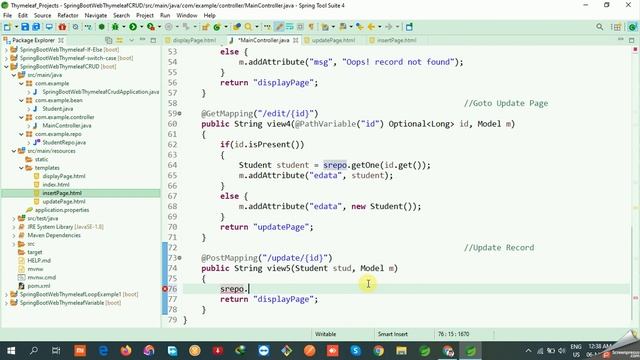The image size is (640, 360).
Task: Open the File menu
Action: pyautogui.click(x=7, y=15)
